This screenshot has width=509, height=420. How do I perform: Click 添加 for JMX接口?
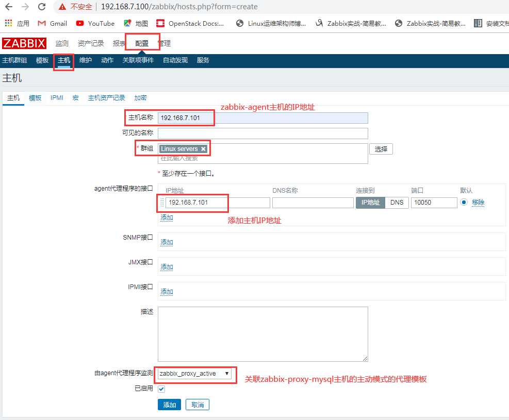(x=167, y=267)
